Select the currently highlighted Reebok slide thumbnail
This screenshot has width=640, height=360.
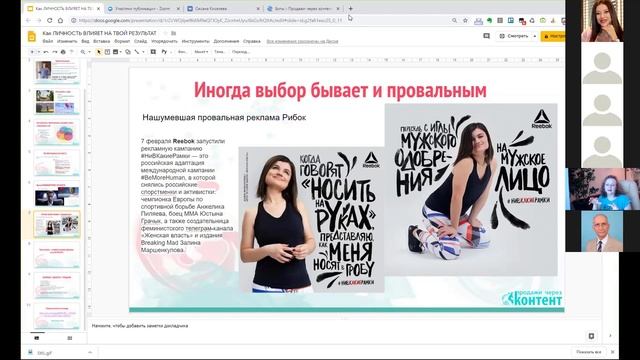point(57,224)
